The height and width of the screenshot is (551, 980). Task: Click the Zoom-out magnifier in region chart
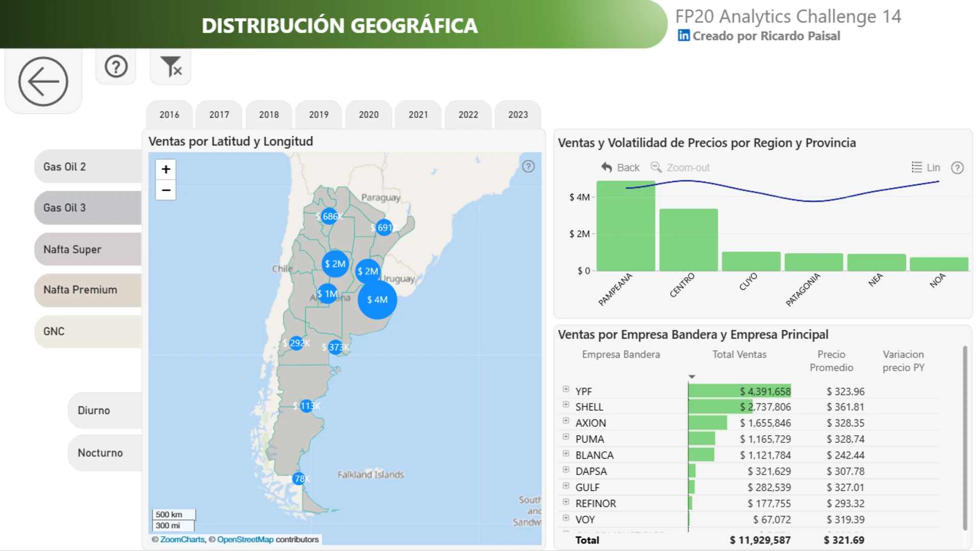pyautogui.click(x=656, y=167)
